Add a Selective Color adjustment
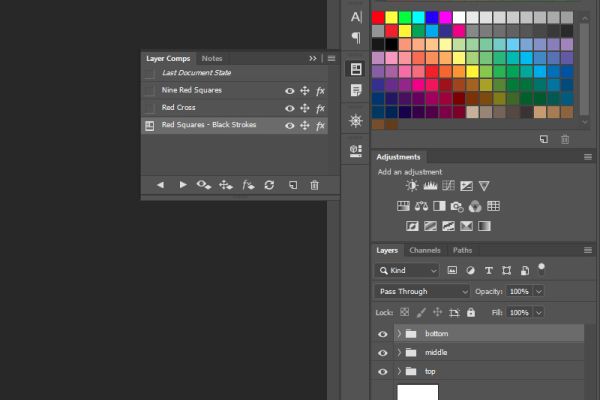Viewport: 600px width, 400px height. [x=466, y=226]
